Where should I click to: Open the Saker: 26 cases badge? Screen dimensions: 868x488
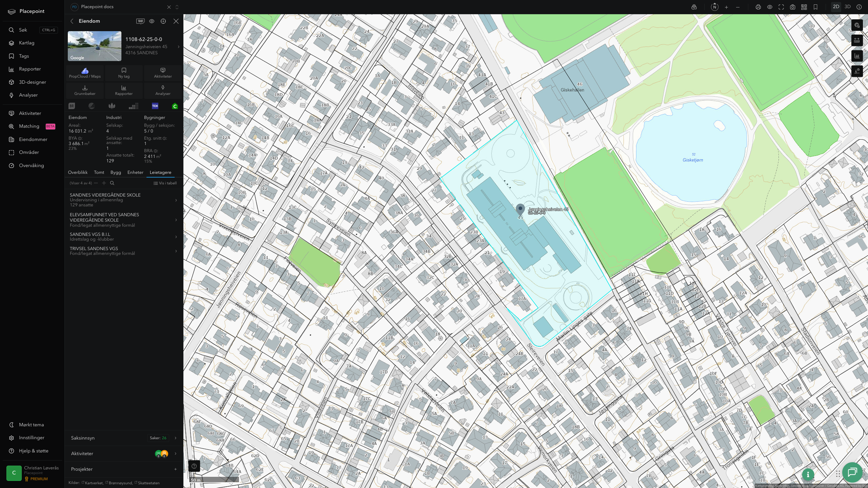pyautogui.click(x=158, y=438)
